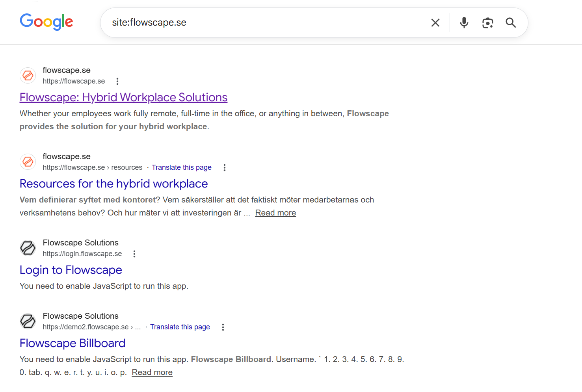Click the black favicon beside demo2.flowscape.se
Viewport: 582px width, 392px height.
point(28,321)
